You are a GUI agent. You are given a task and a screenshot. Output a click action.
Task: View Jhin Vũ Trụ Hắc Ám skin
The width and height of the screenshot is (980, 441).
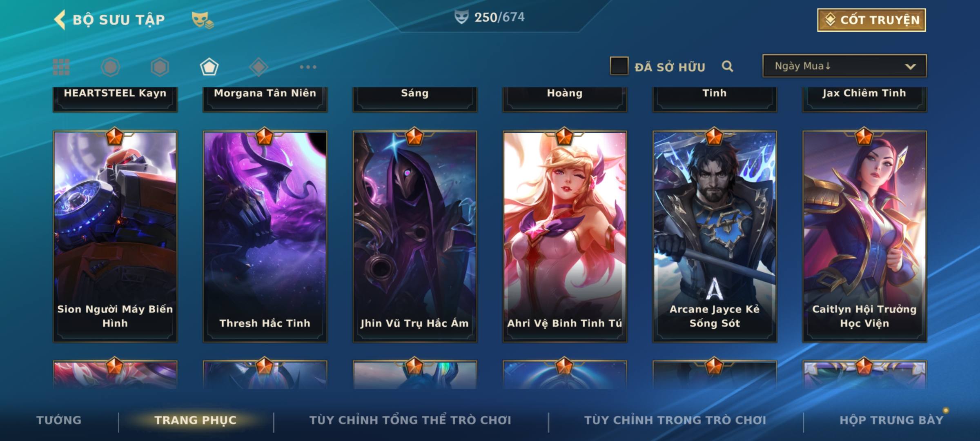(415, 236)
